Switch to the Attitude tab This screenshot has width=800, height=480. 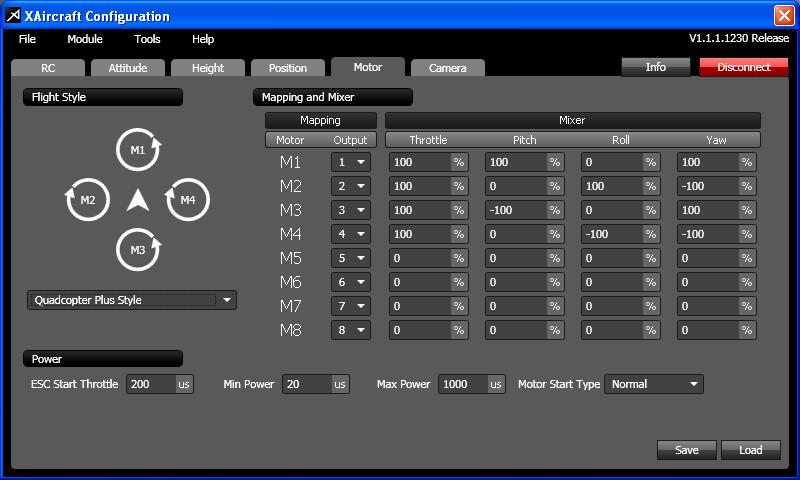tap(128, 68)
